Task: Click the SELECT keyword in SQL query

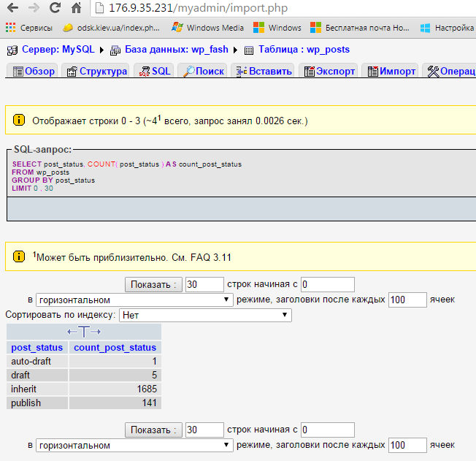Action: (27, 164)
